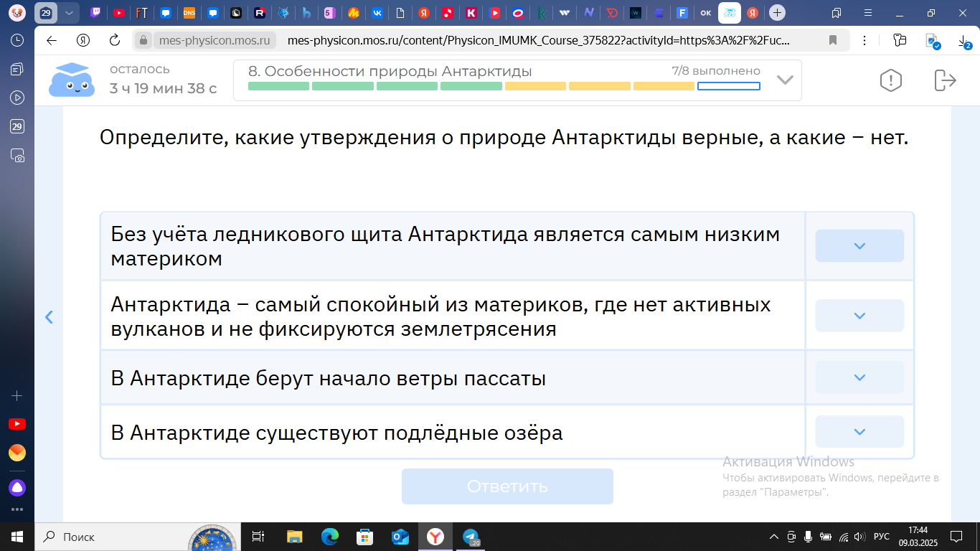This screenshot has width=980, height=551.
Task: Bookmark this page in address bar
Action: pyautogui.click(x=833, y=40)
